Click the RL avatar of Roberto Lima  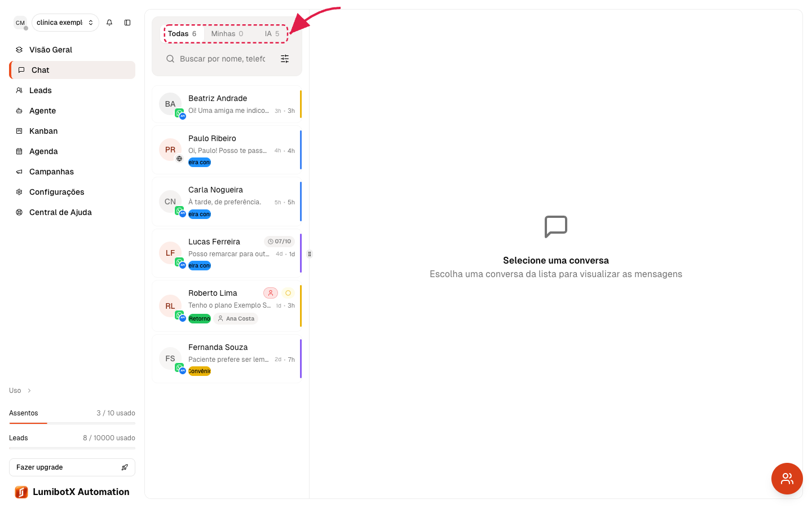(170, 306)
